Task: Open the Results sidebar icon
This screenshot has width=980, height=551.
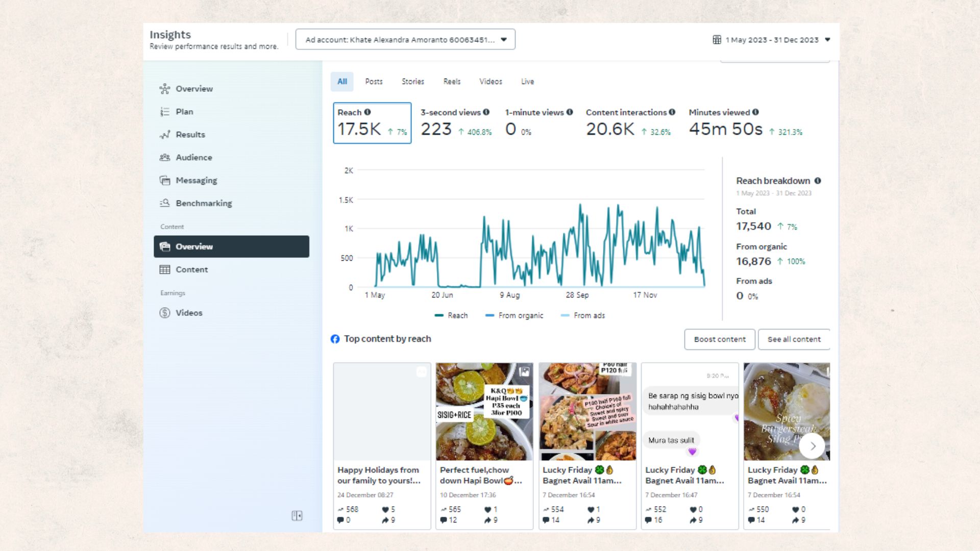Action: click(164, 135)
